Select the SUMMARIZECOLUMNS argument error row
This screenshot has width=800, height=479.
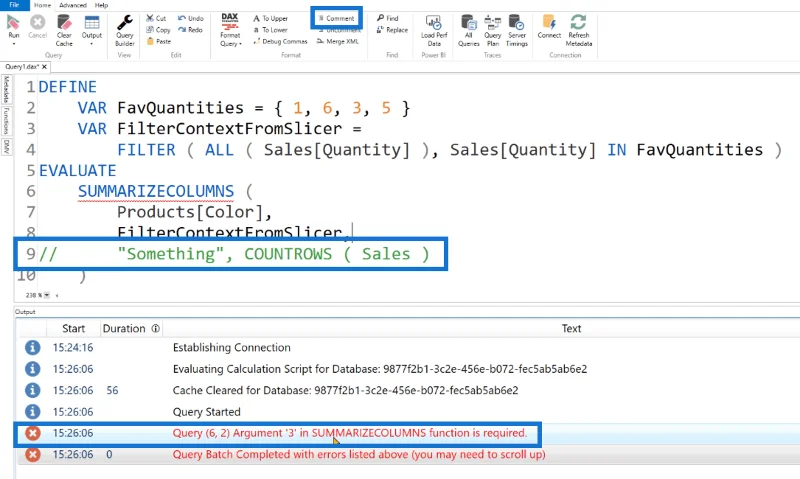(x=408, y=433)
